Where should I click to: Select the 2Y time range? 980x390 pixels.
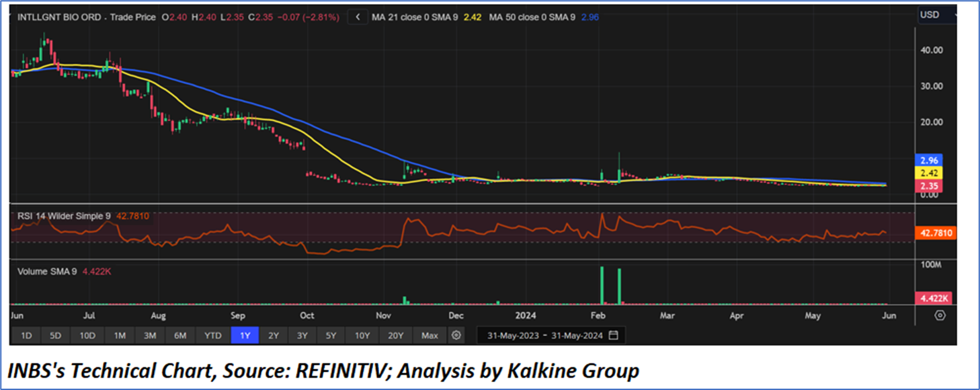(x=274, y=335)
